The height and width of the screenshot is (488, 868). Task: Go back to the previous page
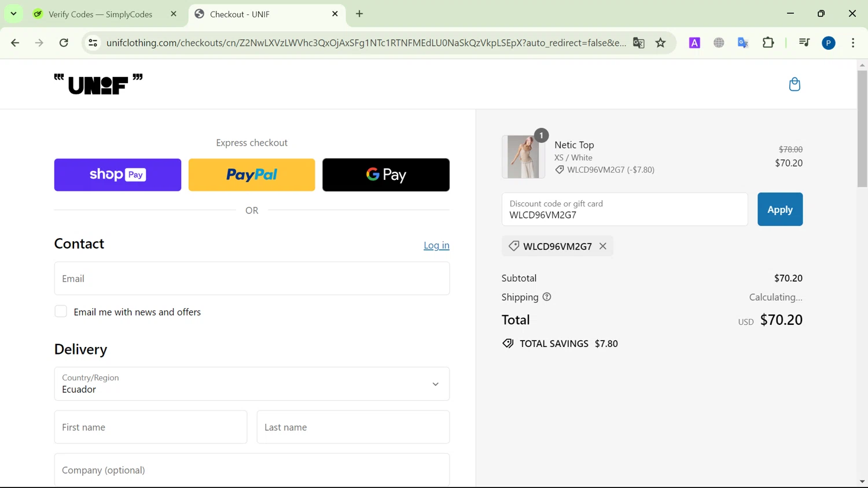click(x=16, y=43)
